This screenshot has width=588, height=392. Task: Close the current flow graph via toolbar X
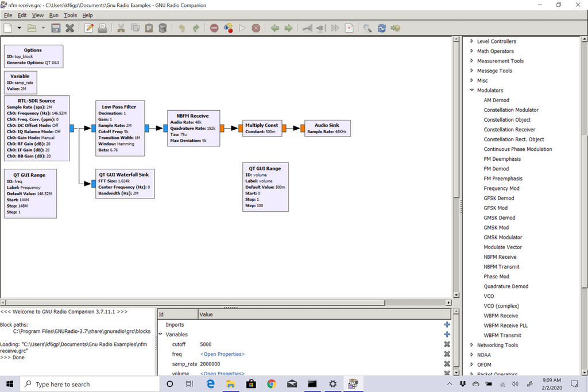coord(69,28)
